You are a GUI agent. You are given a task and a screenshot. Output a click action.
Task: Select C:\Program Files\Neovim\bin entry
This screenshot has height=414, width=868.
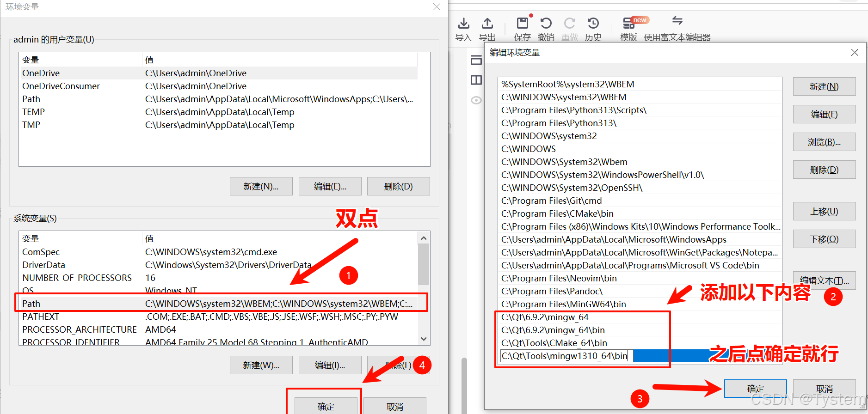tap(640, 278)
